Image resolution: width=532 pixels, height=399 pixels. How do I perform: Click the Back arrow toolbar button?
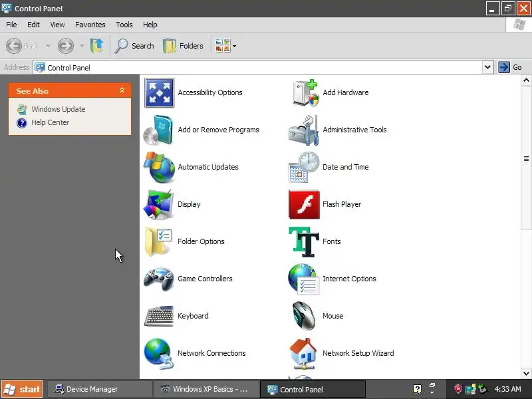(x=23, y=46)
